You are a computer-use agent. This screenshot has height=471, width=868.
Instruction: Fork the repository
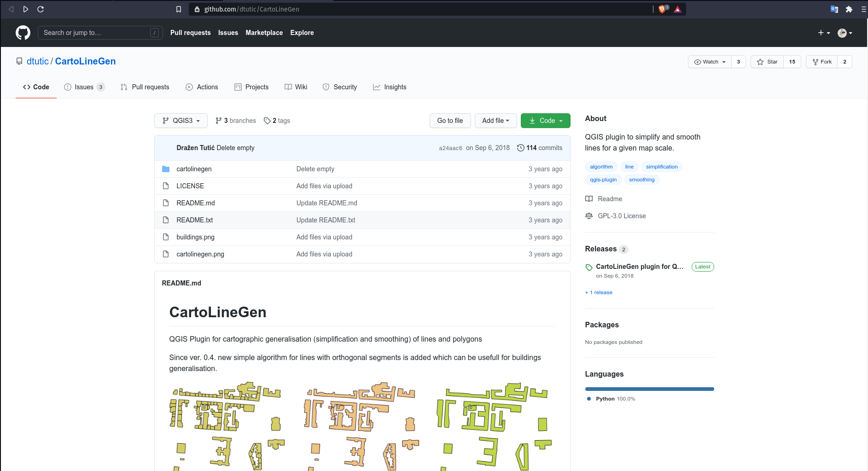822,62
